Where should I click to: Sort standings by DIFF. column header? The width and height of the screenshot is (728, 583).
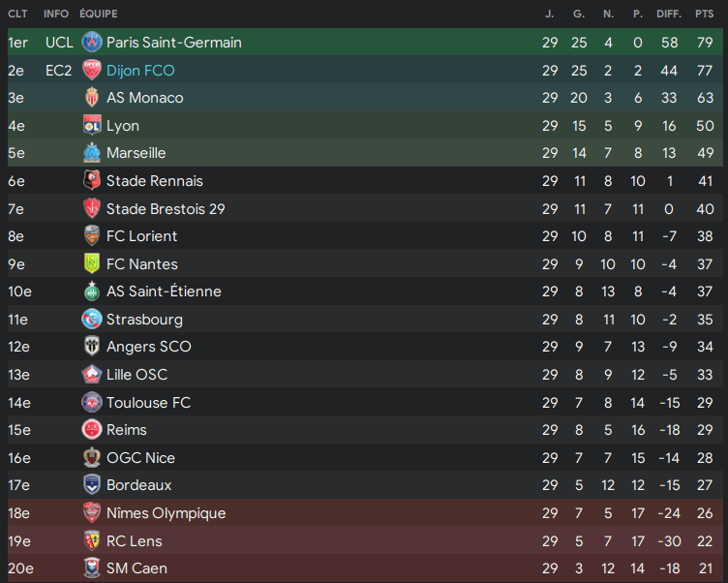[x=669, y=15]
